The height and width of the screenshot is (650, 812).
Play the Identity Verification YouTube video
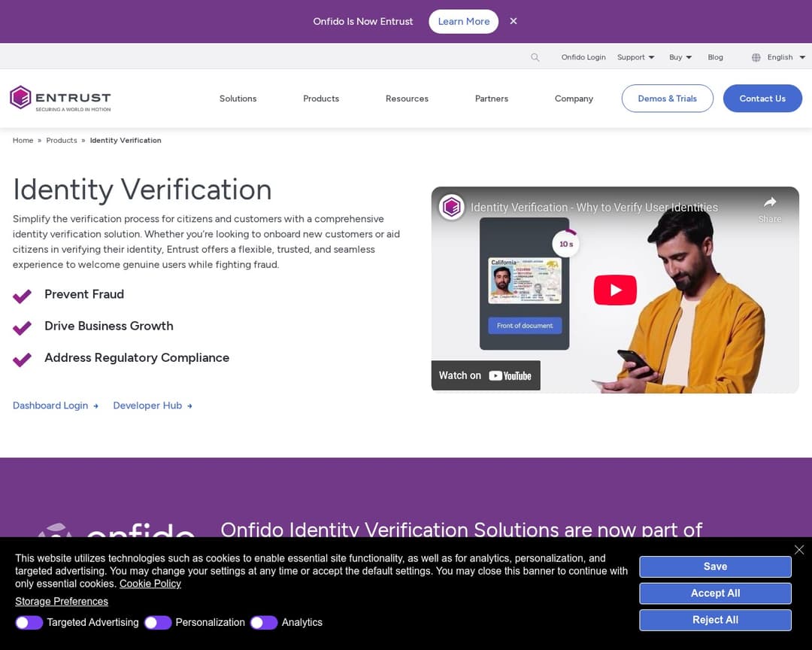coord(615,290)
